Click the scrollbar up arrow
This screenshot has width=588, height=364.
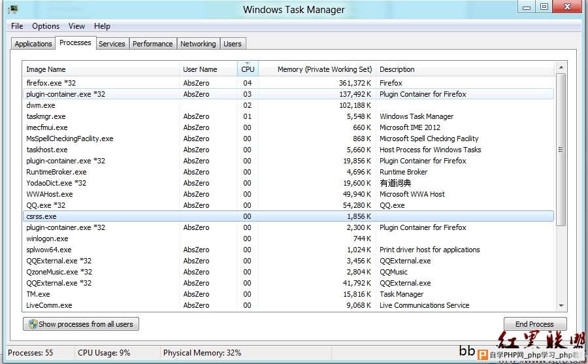pyautogui.click(x=561, y=67)
